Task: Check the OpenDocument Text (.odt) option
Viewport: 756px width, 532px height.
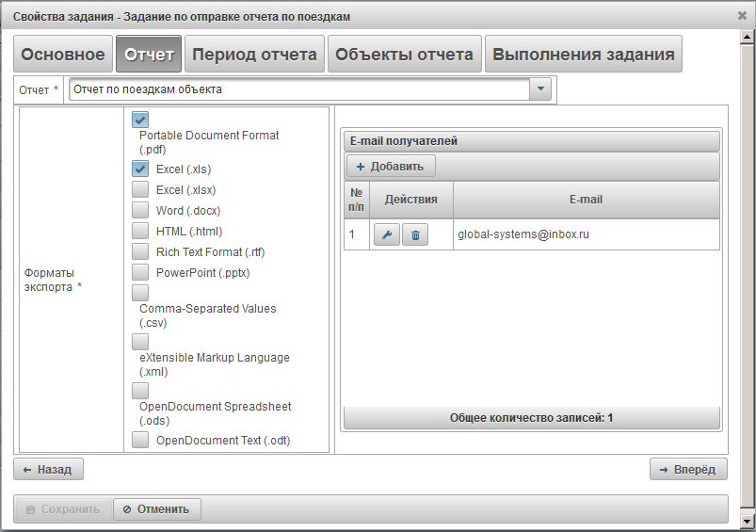Action: (x=140, y=440)
